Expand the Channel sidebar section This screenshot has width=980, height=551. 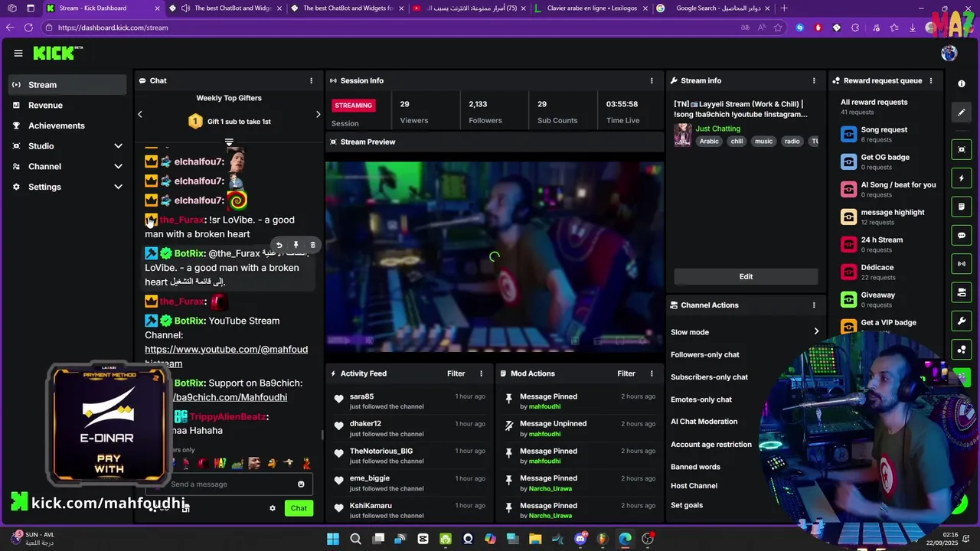118,166
